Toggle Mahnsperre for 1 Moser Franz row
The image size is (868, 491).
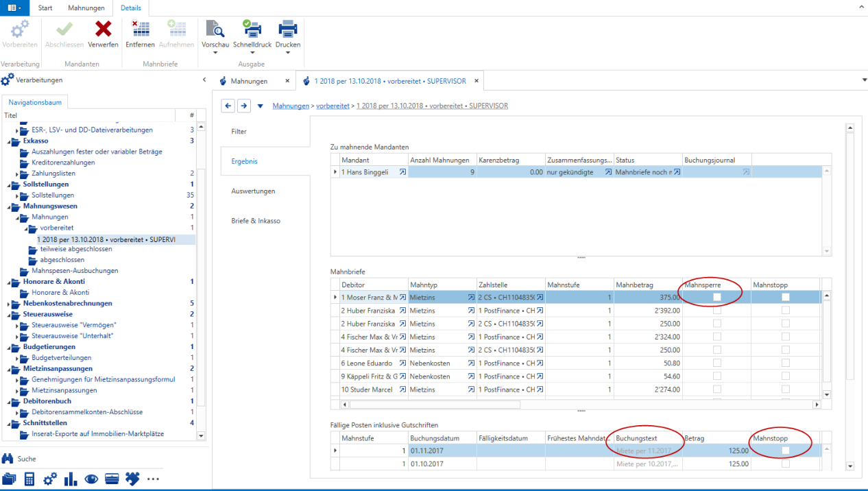[717, 297]
